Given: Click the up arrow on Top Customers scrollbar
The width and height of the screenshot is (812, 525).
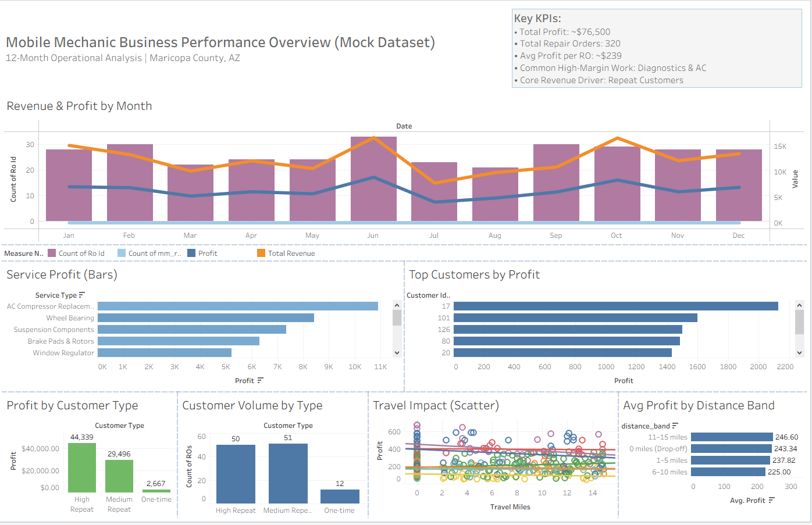Looking at the screenshot, I should coord(800,305).
